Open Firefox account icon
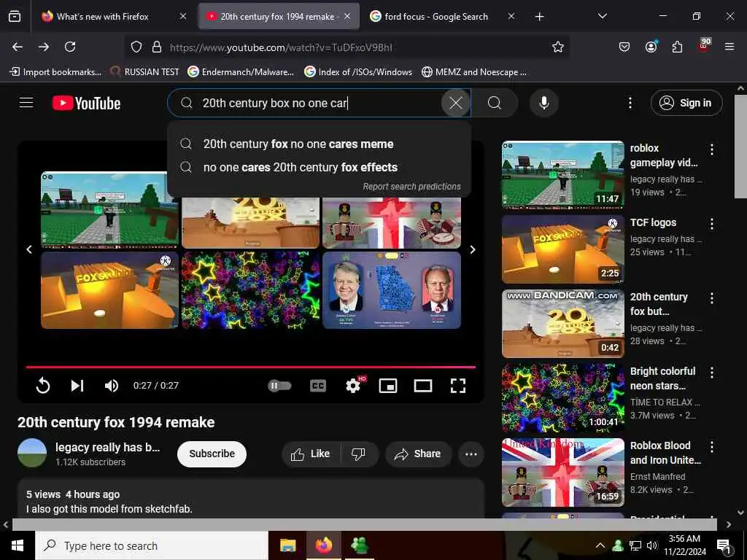The image size is (747, 560). [x=651, y=47]
